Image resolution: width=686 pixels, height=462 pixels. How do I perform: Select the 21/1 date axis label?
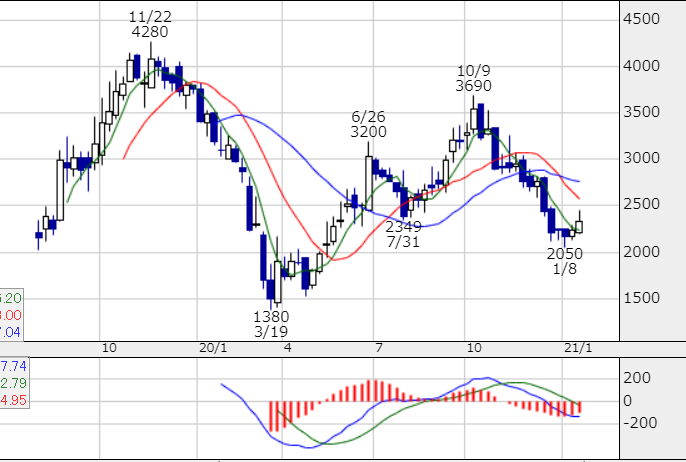(578, 348)
